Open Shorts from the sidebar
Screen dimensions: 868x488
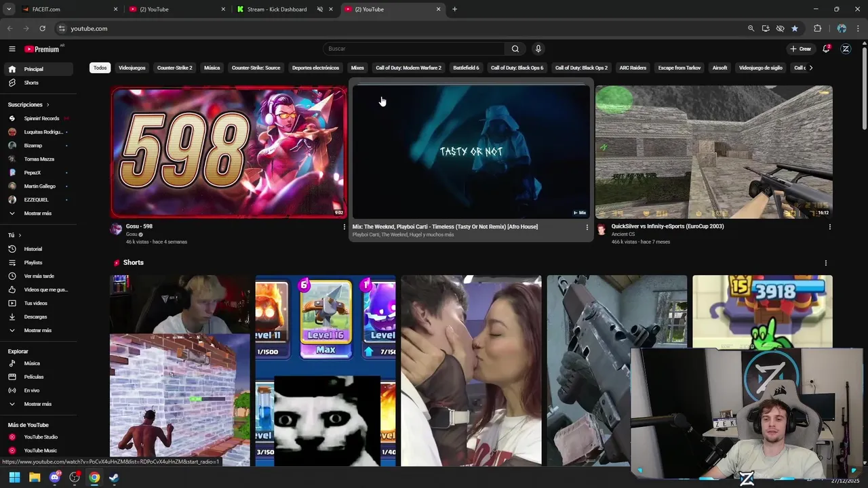[37, 83]
